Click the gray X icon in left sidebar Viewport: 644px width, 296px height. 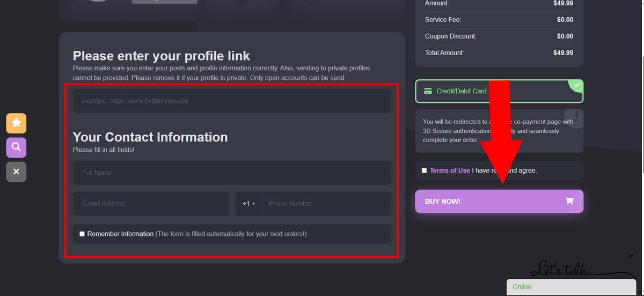16,172
